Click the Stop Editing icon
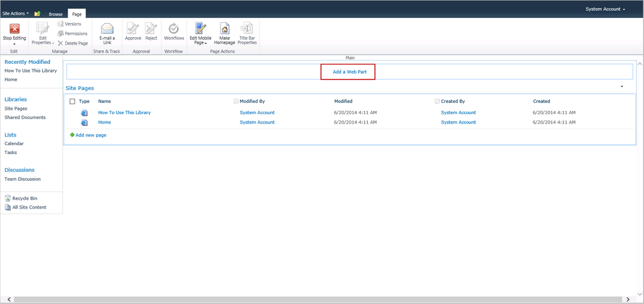This screenshot has height=304, width=644. pyautogui.click(x=14, y=29)
